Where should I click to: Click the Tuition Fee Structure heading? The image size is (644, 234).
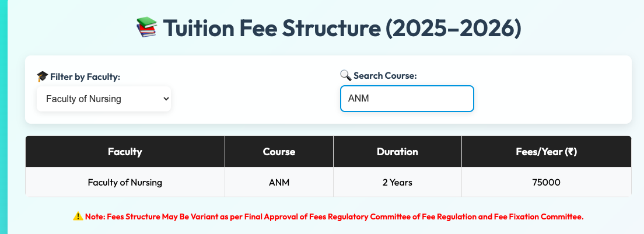[x=342, y=28]
